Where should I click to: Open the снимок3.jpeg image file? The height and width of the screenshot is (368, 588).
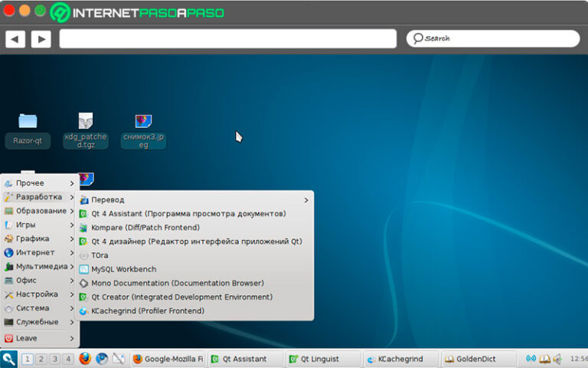(143, 121)
